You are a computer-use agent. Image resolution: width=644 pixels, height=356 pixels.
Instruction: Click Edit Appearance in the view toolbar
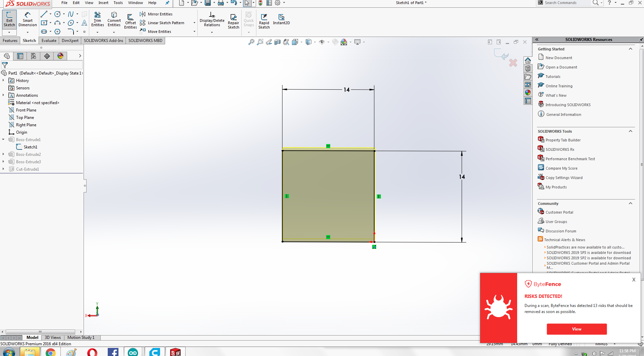click(x=335, y=42)
